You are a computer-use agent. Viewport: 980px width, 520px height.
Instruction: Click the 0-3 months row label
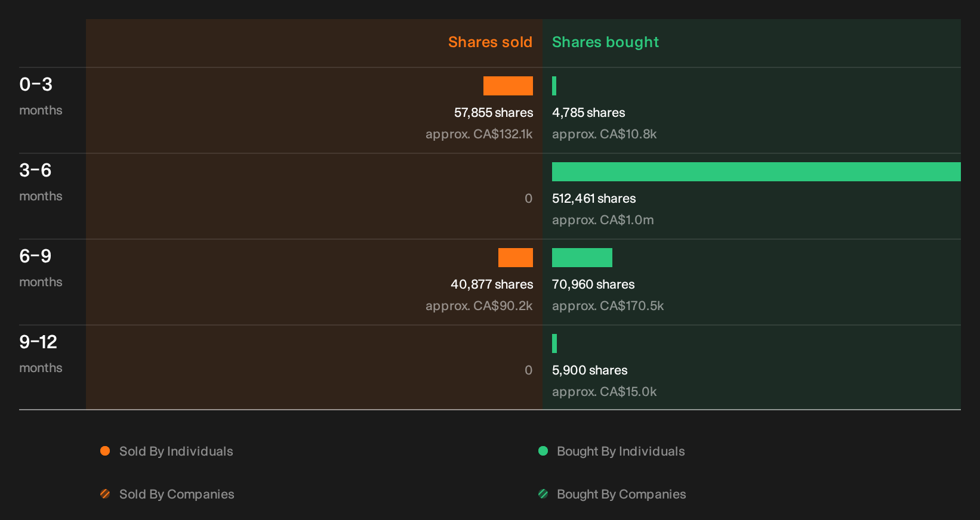pyautogui.click(x=41, y=96)
